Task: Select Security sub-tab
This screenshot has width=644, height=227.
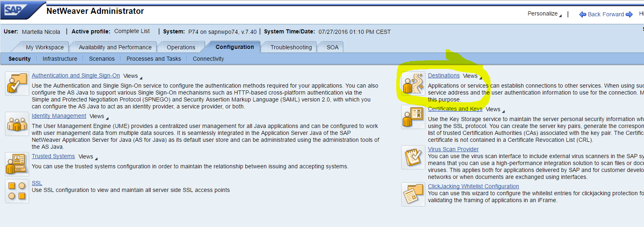Action: pyautogui.click(x=20, y=59)
